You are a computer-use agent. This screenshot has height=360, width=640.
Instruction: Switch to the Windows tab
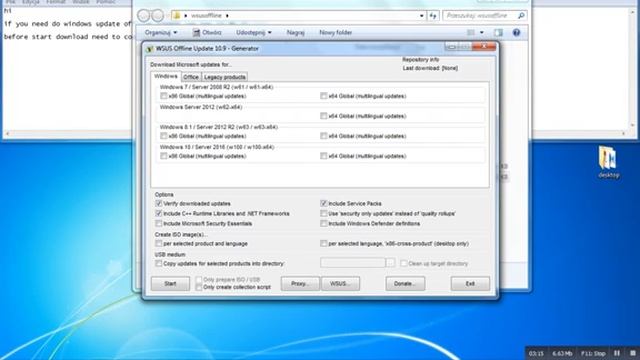coord(166,76)
